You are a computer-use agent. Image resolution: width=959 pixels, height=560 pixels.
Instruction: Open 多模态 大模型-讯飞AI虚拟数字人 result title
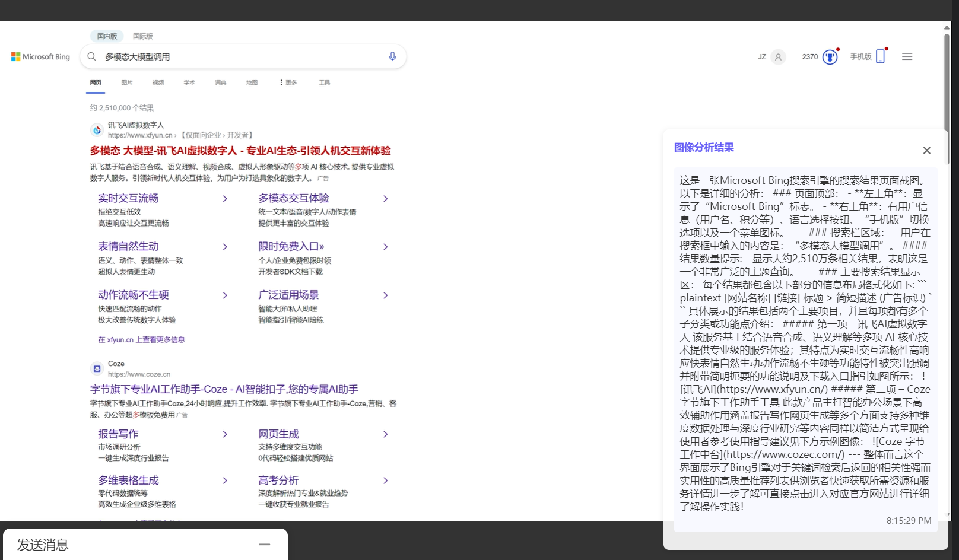240,151
